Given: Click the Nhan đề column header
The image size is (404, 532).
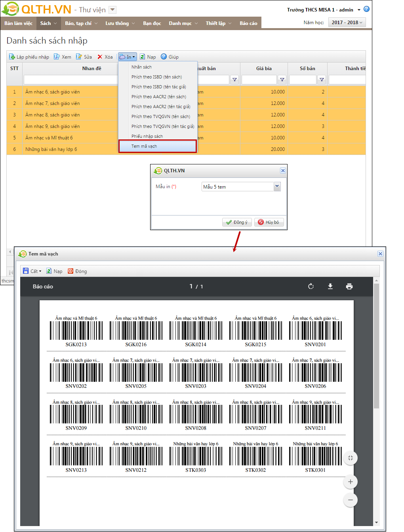Looking at the screenshot, I should click(91, 68).
